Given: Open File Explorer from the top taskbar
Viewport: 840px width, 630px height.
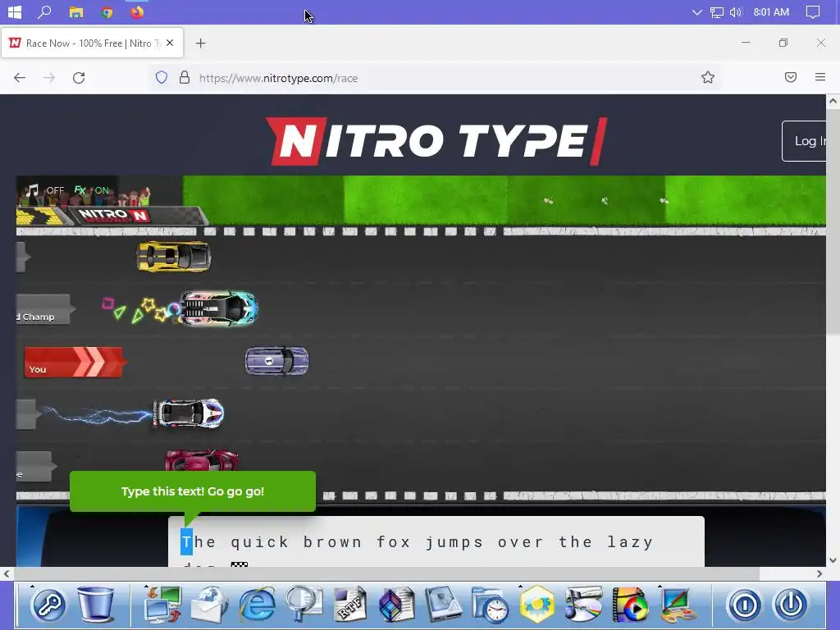Looking at the screenshot, I should coord(76,11).
